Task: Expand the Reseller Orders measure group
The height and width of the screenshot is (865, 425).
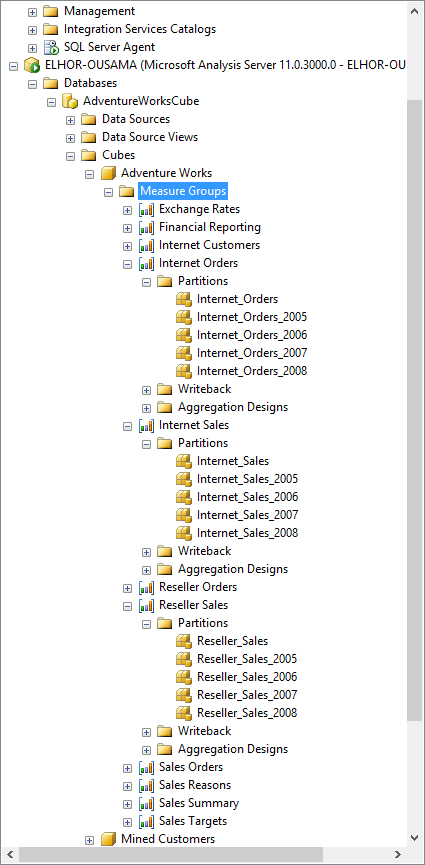Action: point(128,587)
